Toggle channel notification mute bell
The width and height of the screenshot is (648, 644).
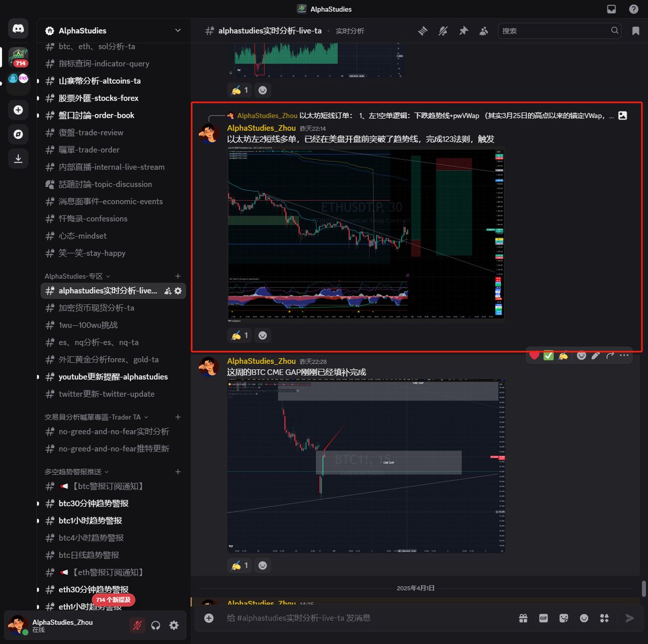point(443,31)
